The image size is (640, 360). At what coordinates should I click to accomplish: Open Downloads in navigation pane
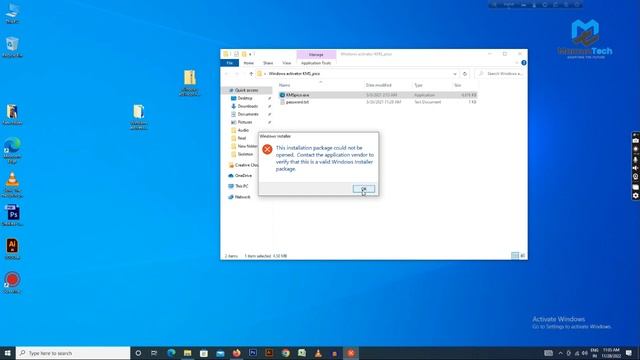tap(247, 106)
